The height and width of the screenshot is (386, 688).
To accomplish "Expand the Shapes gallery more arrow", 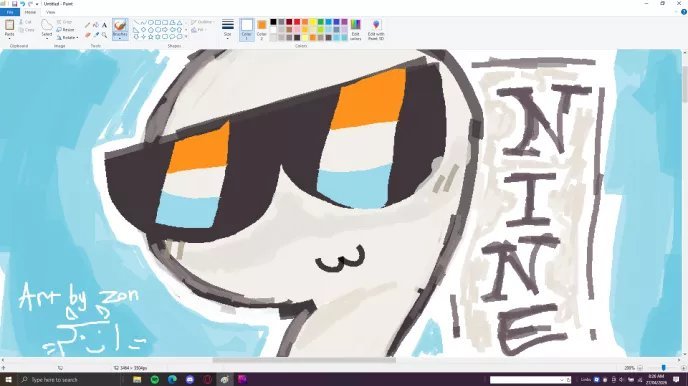I will coord(186,37).
